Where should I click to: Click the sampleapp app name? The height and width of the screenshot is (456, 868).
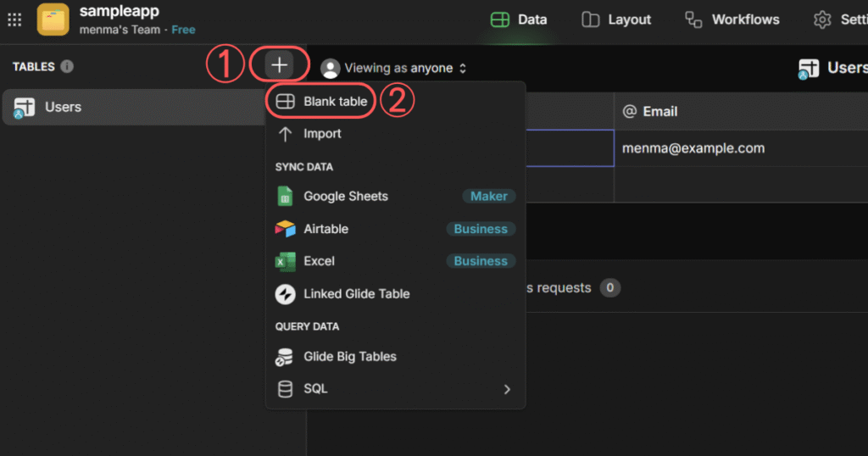click(119, 11)
